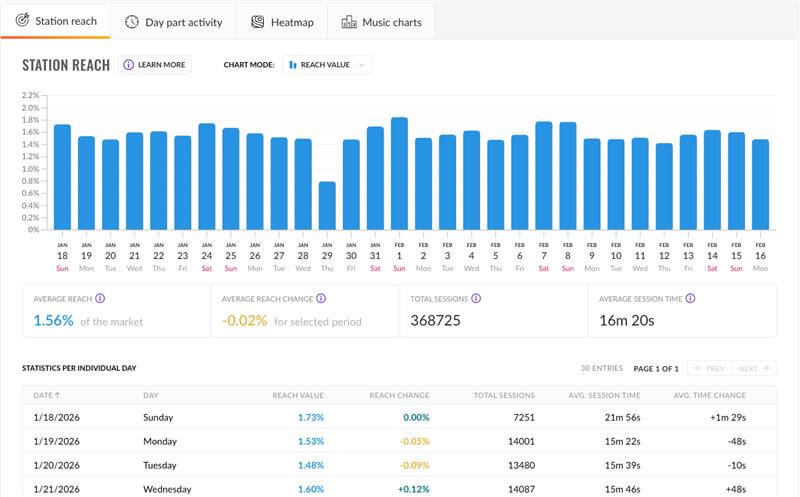The height and width of the screenshot is (497, 800).
Task: Select the Jan 29 lowest reach bar
Action: 326,205
